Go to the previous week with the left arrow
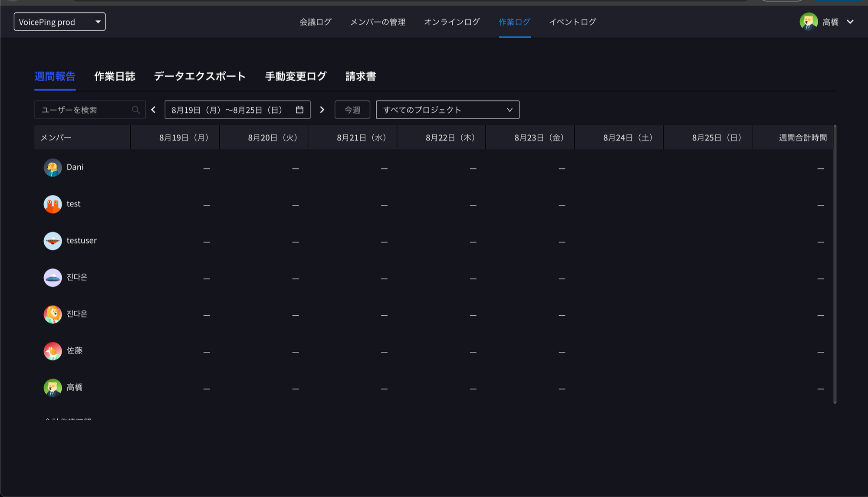Image resolution: width=868 pixels, height=497 pixels. point(153,110)
